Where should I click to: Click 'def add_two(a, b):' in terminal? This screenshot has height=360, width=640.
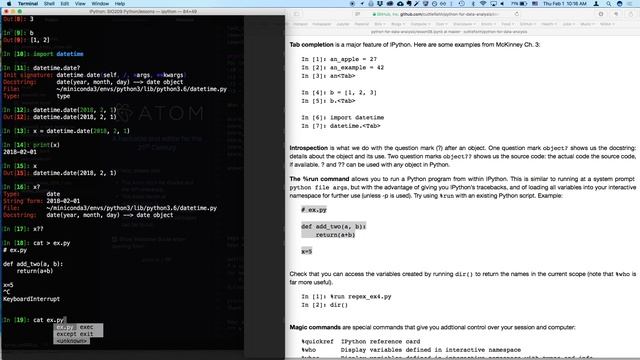point(33,264)
